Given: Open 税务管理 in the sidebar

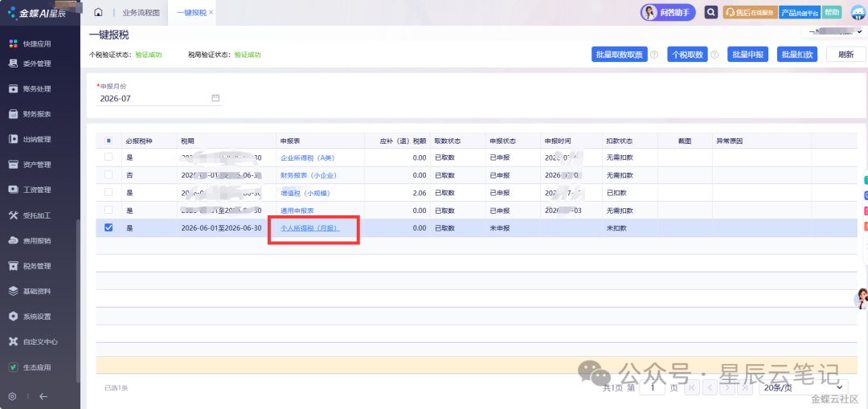Looking at the screenshot, I should click(37, 266).
